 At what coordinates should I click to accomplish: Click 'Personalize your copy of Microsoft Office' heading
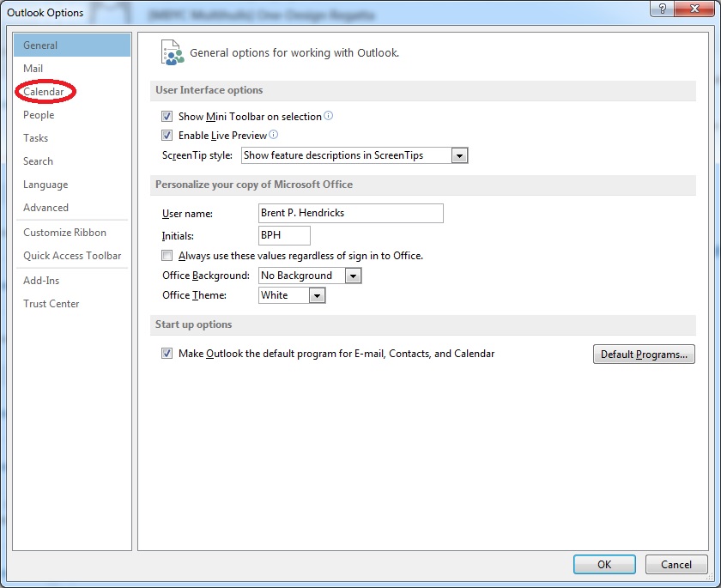point(254,185)
